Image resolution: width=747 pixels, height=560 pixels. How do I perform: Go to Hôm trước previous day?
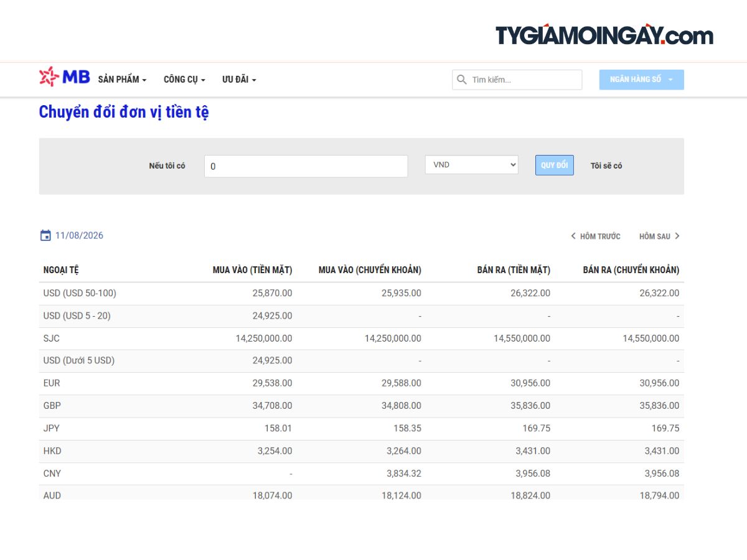coord(596,236)
